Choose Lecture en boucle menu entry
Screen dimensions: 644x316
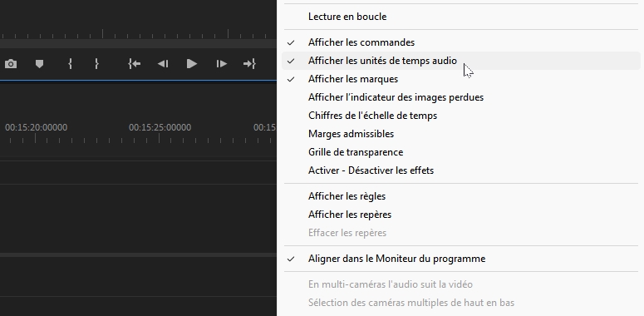tap(461, 17)
